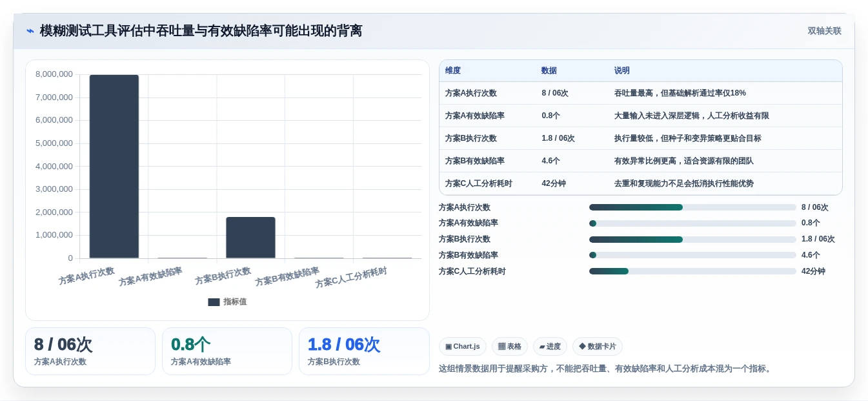Click y-axis label 4,000,000
The width and height of the screenshot is (868, 401).
coord(54,166)
